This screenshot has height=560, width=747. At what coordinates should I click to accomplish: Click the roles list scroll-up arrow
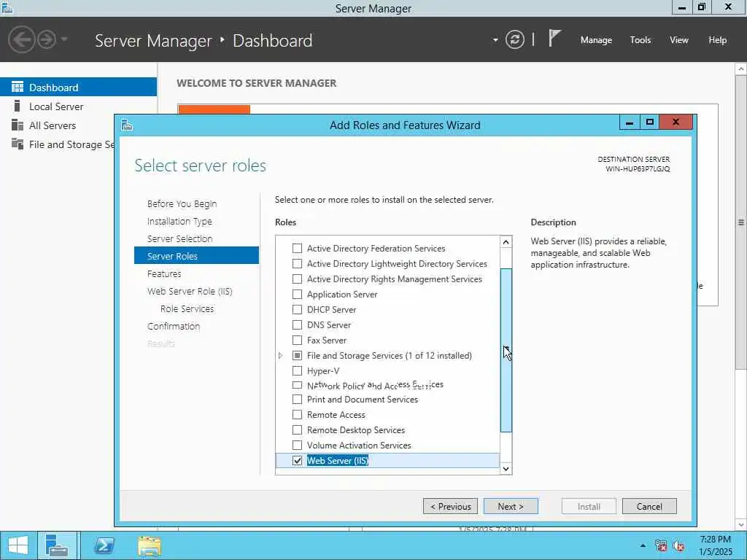[506, 242]
